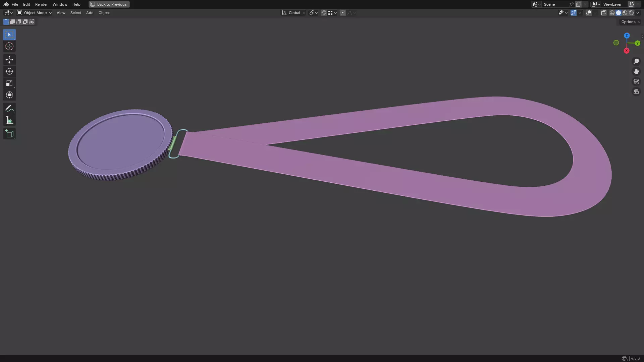Open the Object Mode dropdown
The height and width of the screenshot is (362, 644).
(34, 13)
